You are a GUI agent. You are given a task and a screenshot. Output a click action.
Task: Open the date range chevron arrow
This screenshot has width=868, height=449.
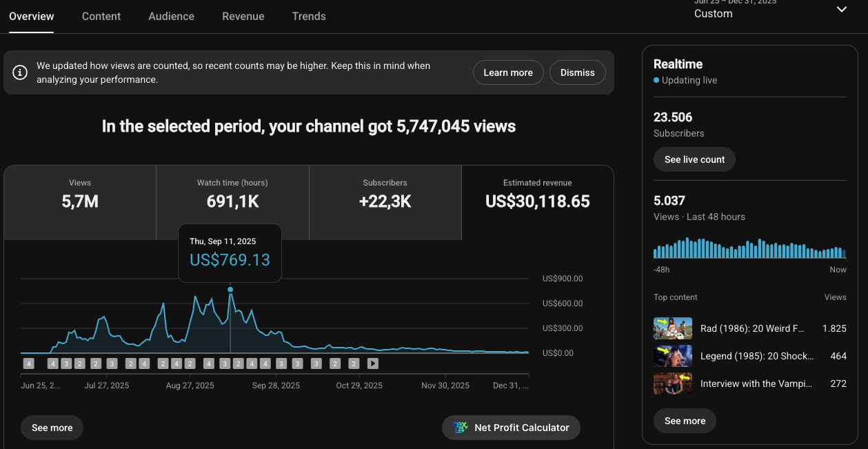click(x=842, y=9)
